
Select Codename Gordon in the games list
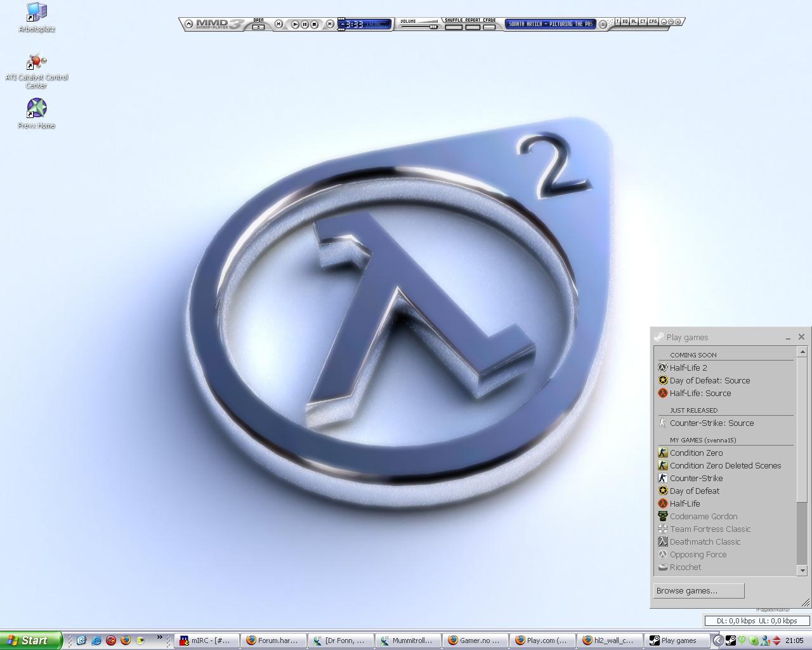click(725, 516)
